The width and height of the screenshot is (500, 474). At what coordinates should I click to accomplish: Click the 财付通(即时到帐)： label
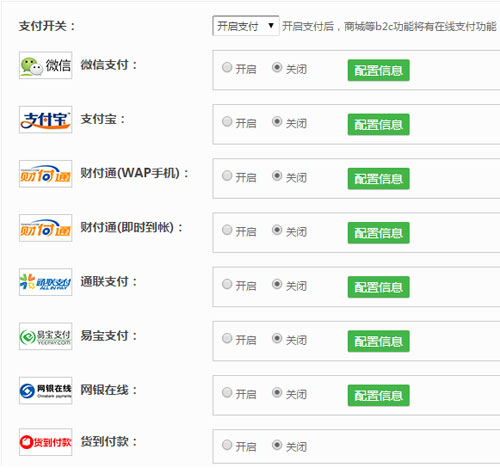click(132, 227)
